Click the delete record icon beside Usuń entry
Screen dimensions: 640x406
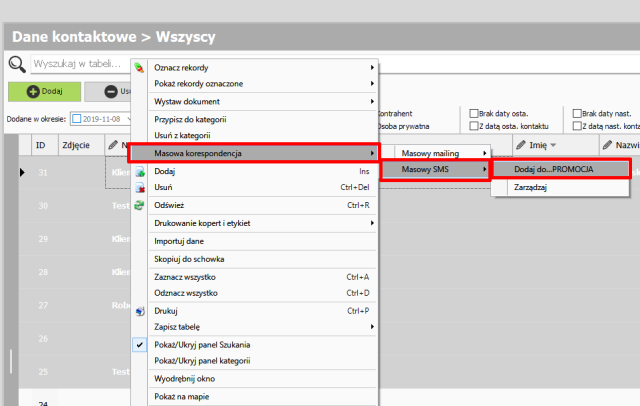(140, 187)
